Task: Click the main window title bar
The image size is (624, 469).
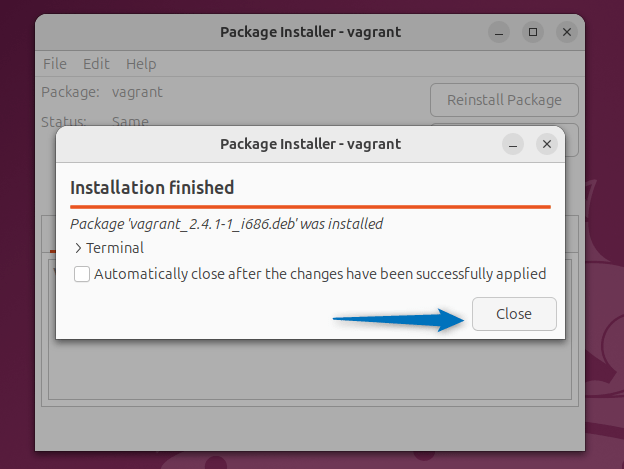Action: pos(310,32)
